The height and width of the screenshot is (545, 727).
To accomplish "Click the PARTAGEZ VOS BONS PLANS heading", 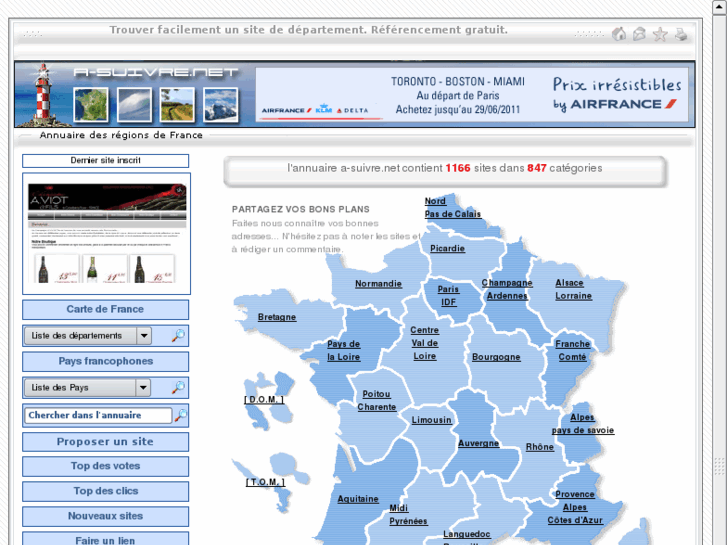I will 300,209.
